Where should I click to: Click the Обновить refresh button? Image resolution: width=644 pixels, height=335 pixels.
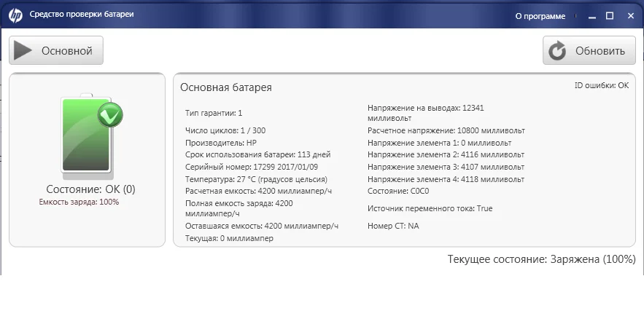click(589, 50)
